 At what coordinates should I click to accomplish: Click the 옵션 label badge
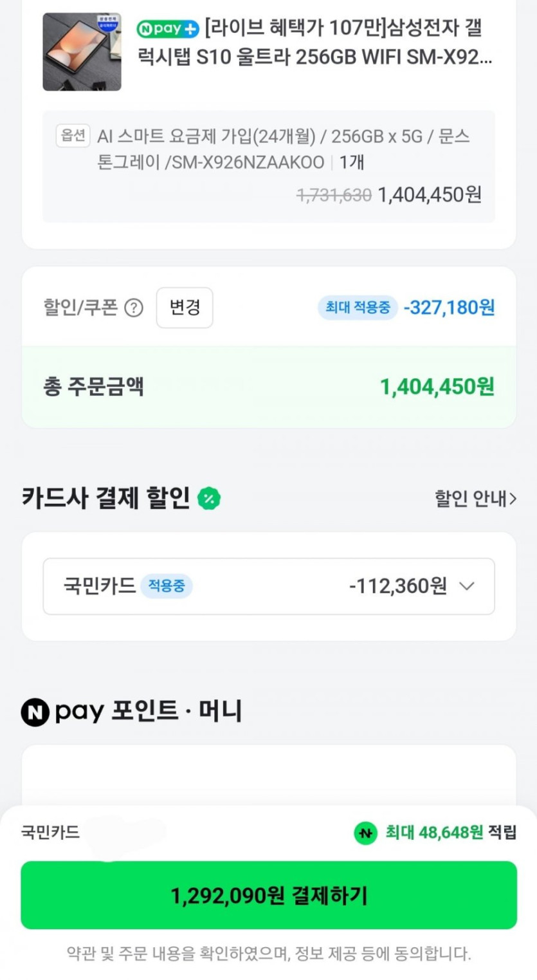point(73,136)
